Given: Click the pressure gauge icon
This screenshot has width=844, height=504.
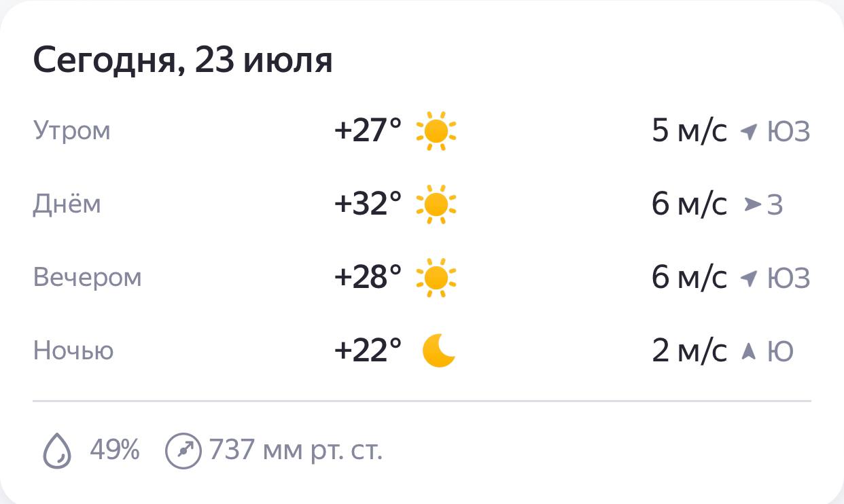Looking at the screenshot, I should [183, 450].
